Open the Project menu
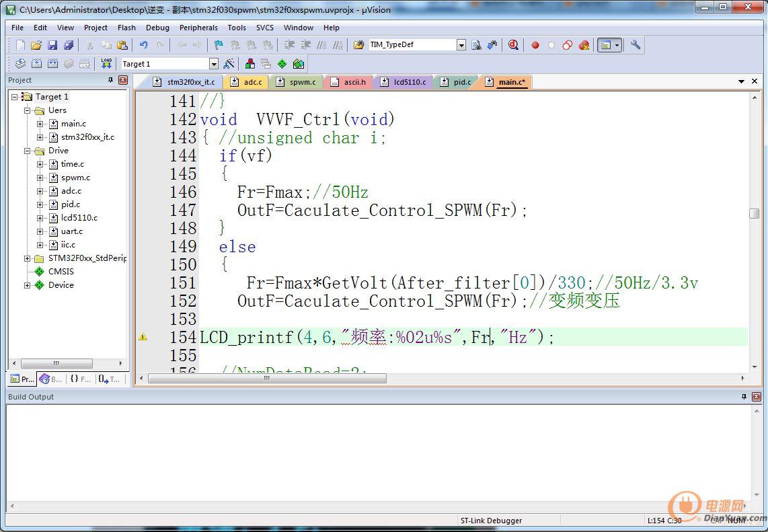 click(95, 28)
